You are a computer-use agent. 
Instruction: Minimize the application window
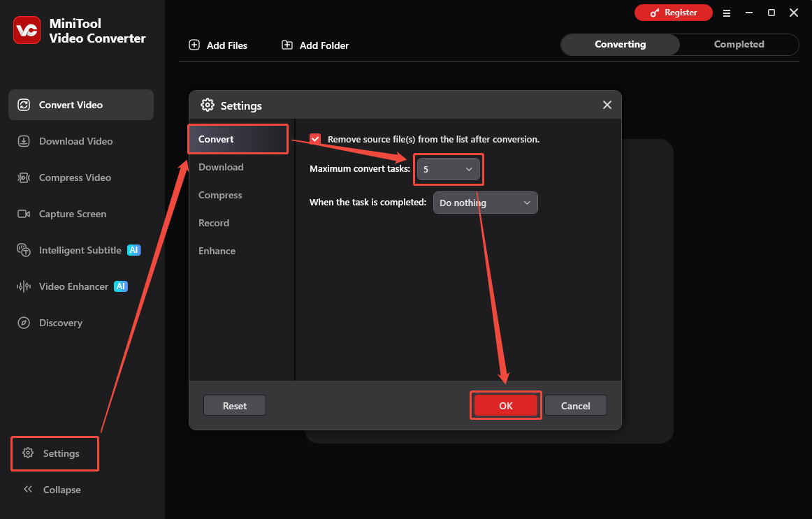point(749,13)
